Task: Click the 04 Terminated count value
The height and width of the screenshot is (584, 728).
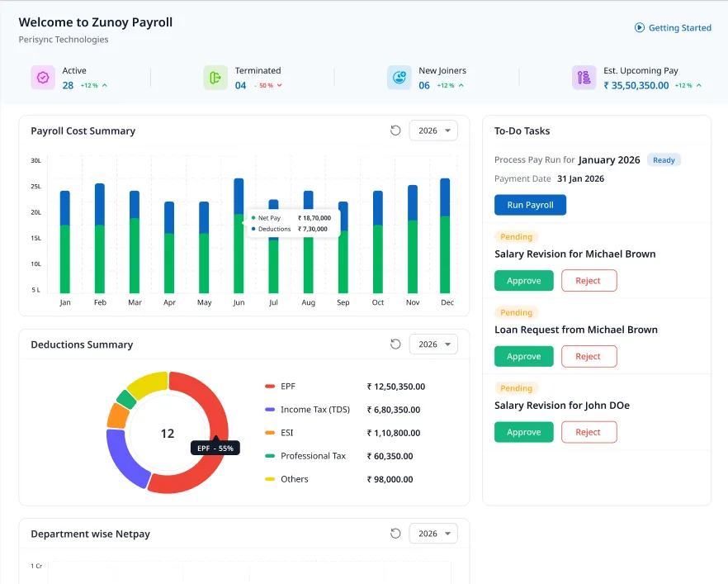Action: click(240, 85)
